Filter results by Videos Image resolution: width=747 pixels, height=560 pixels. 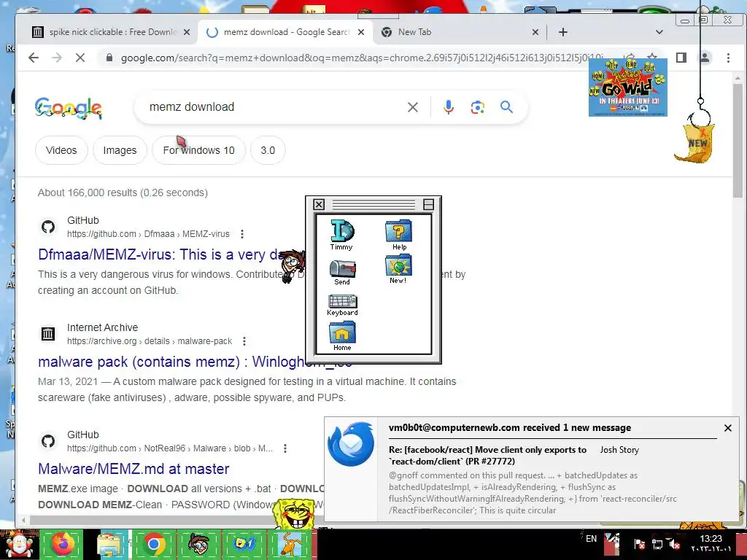61,150
